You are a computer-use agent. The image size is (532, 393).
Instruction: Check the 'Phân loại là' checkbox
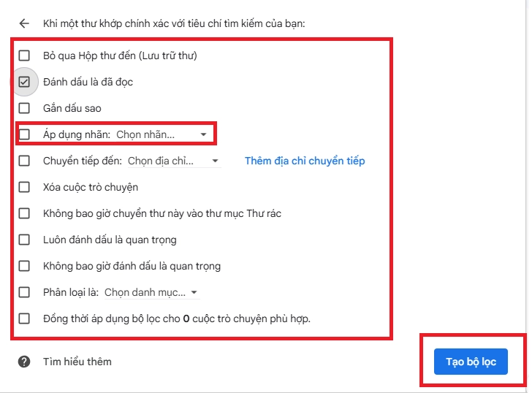[x=25, y=292]
